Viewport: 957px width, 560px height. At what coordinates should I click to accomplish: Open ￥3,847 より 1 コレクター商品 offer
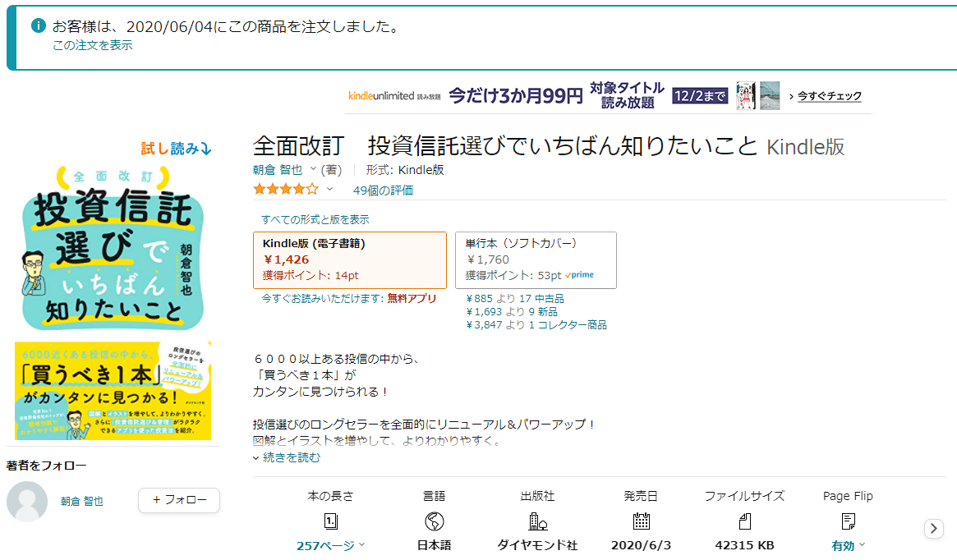(536, 325)
